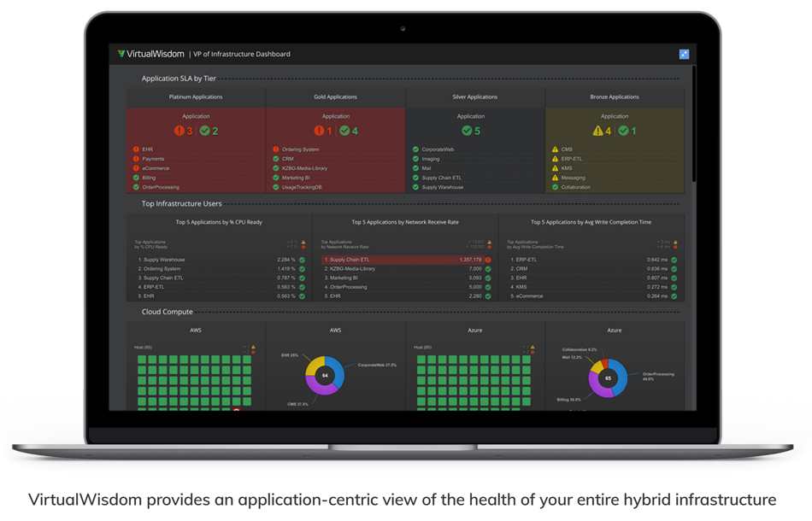Select the Platinum Applications tier header
Viewport: 812px width, 521px height.
(196, 97)
